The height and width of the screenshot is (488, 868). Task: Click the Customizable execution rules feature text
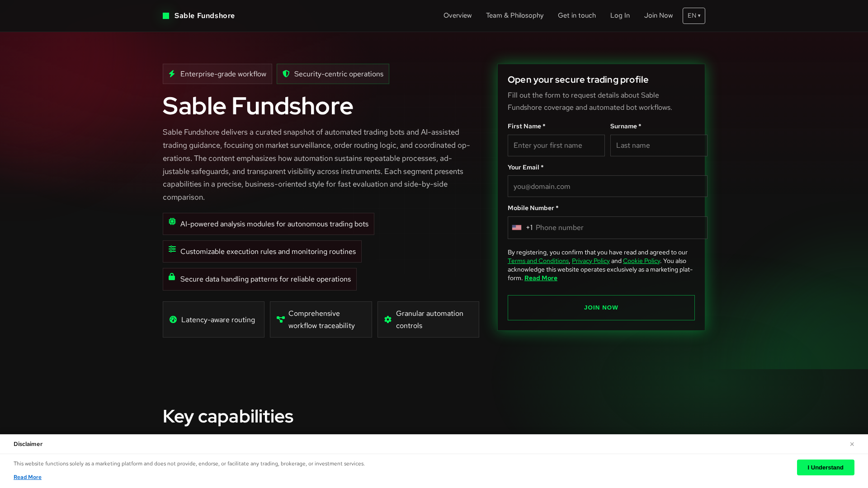pyautogui.click(x=268, y=252)
